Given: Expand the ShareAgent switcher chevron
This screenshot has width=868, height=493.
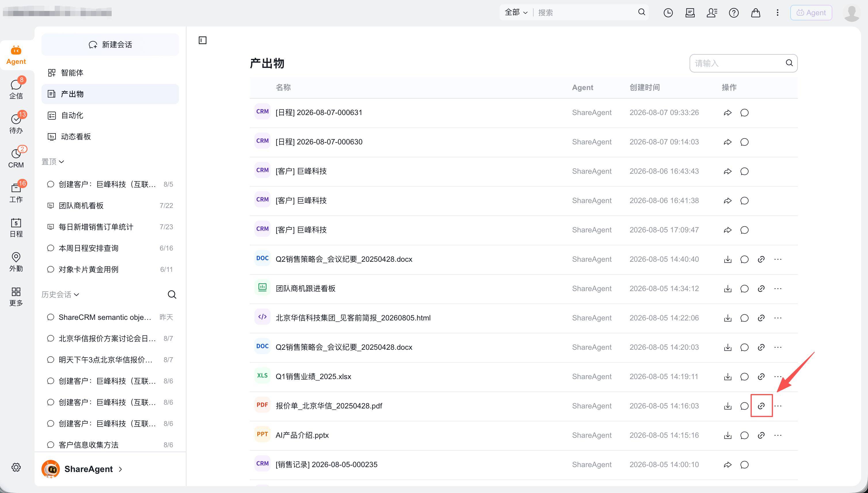Looking at the screenshot, I should (120, 469).
